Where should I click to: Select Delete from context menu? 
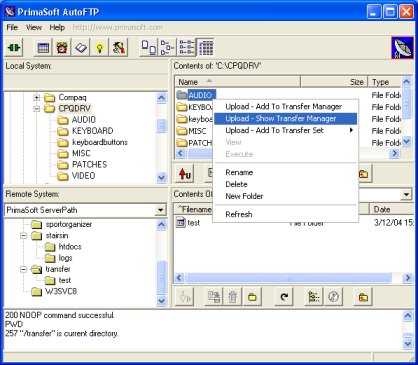(x=285, y=184)
